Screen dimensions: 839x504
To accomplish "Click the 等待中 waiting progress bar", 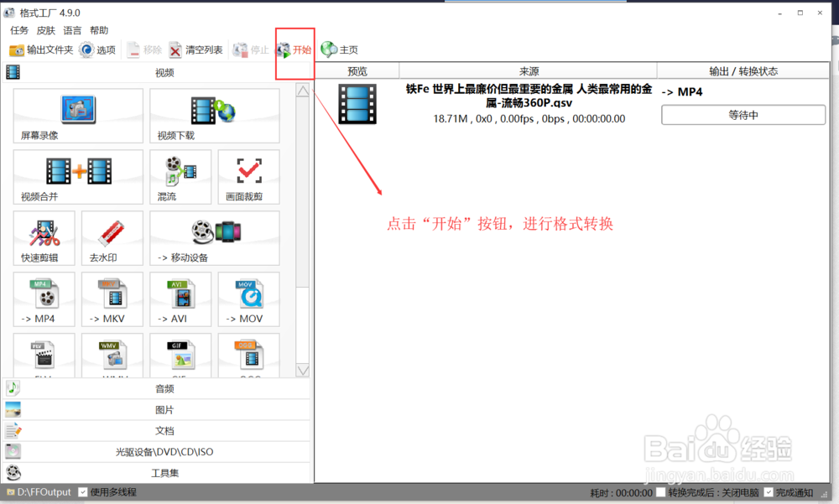I will point(743,114).
